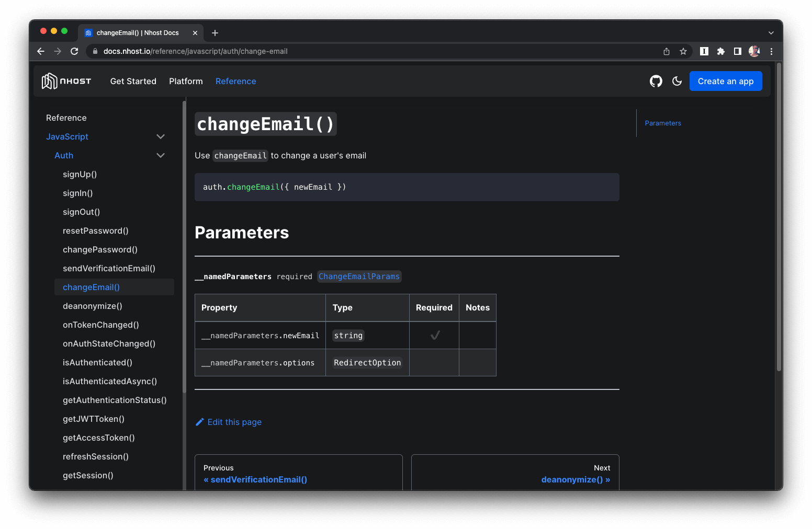This screenshot has height=529, width=812.
Task: Click the site lock icon
Action: tap(95, 51)
